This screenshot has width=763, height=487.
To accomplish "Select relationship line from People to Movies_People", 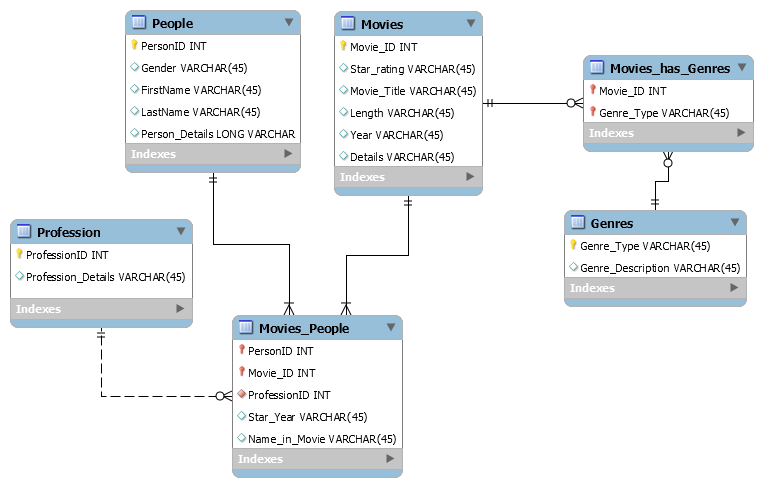I will [251, 244].
